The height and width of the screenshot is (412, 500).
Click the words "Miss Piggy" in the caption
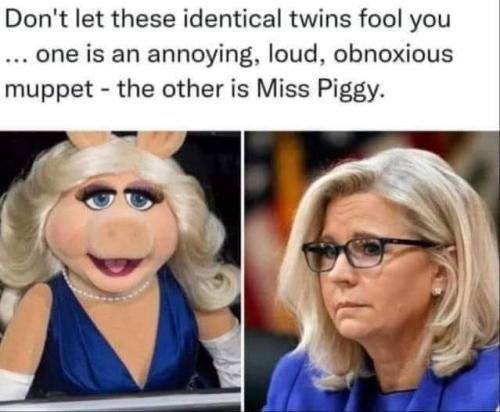pyautogui.click(x=318, y=89)
